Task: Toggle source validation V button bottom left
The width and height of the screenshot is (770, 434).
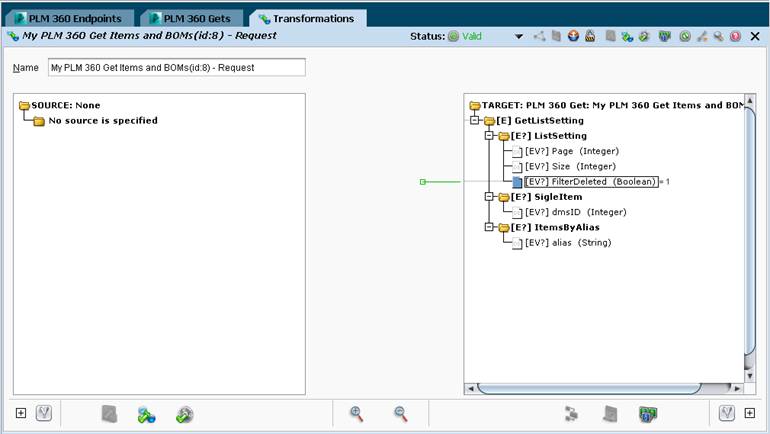Action: [44, 413]
